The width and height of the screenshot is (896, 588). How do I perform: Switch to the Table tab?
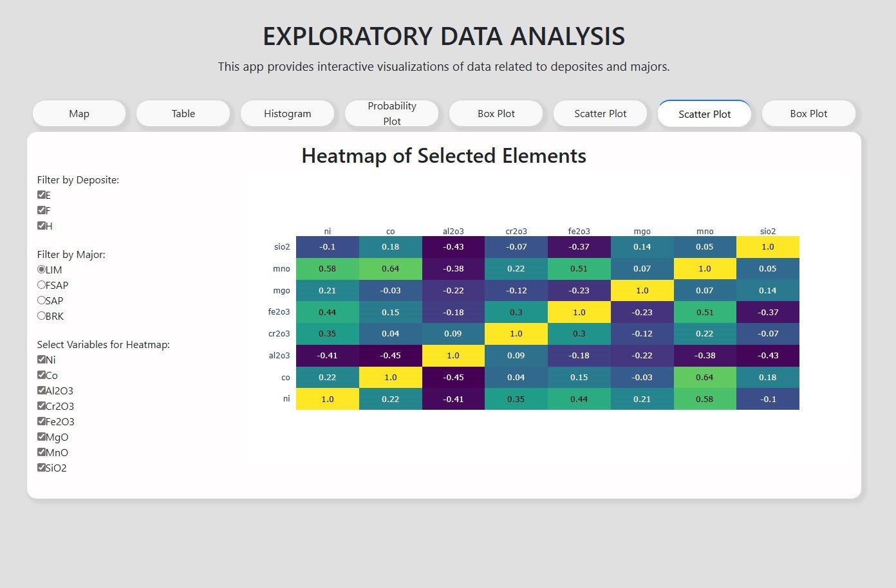tap(183, 114)
